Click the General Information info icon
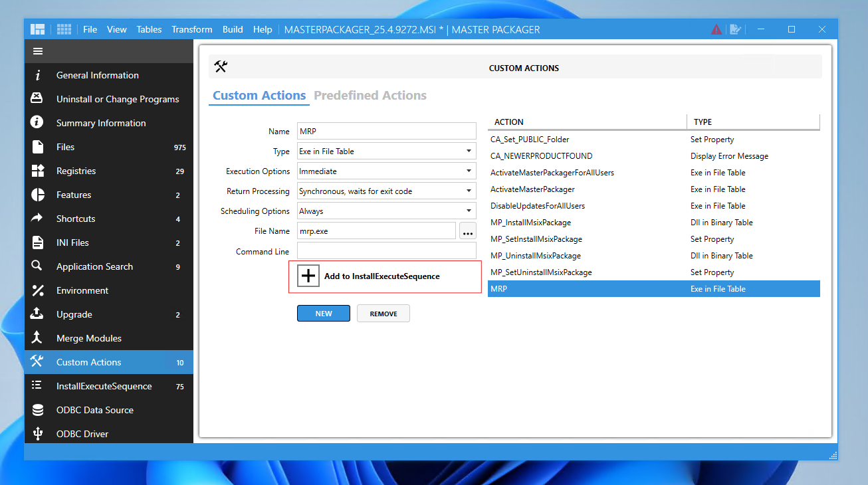868x485 pixels. click(38, 75)
